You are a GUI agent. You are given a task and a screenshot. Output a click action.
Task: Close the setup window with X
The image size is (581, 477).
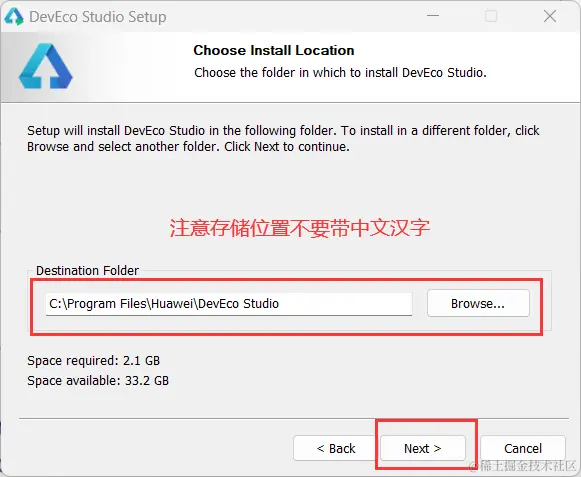(550, 16)
